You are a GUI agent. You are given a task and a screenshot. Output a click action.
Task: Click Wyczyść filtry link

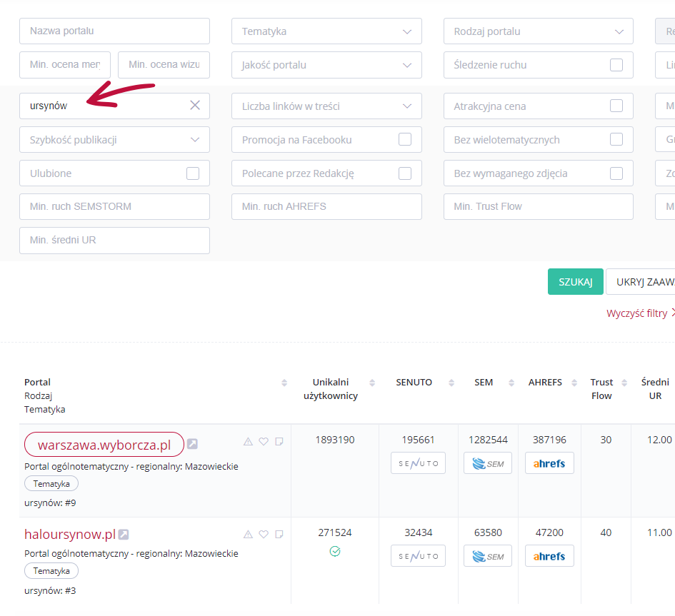pos(636,313)
